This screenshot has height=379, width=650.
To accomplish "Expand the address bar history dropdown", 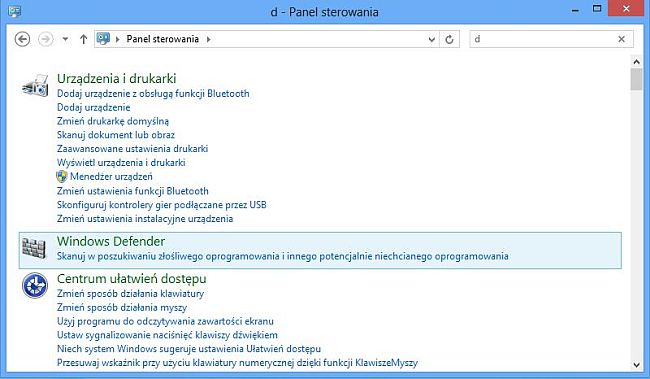I will pos(432,39).
